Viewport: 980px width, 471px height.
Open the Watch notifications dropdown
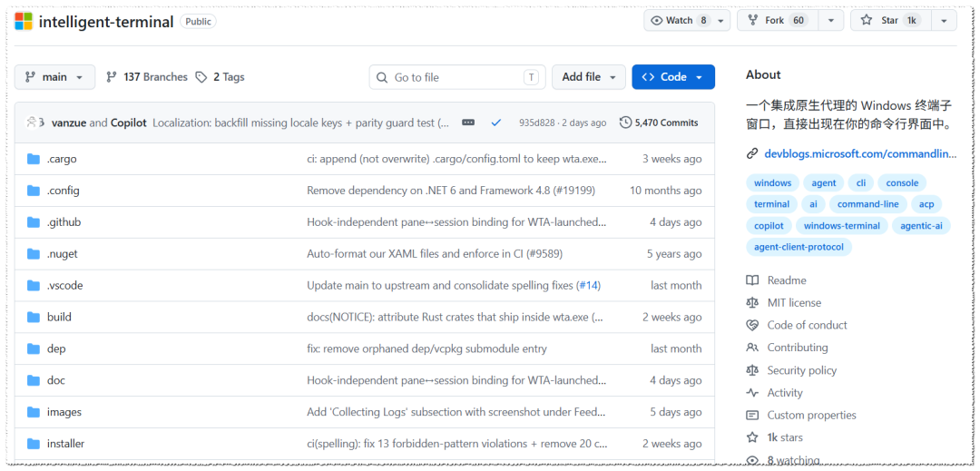[687, 21]
